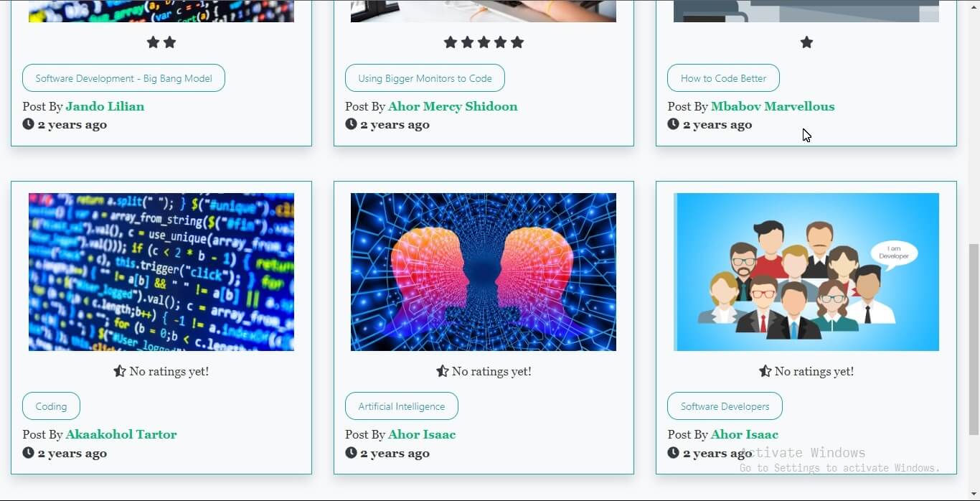Click the vertical page scrollbar thumb
The height and width of the screenshot is (501, 980).
click(x=974, y=339)
